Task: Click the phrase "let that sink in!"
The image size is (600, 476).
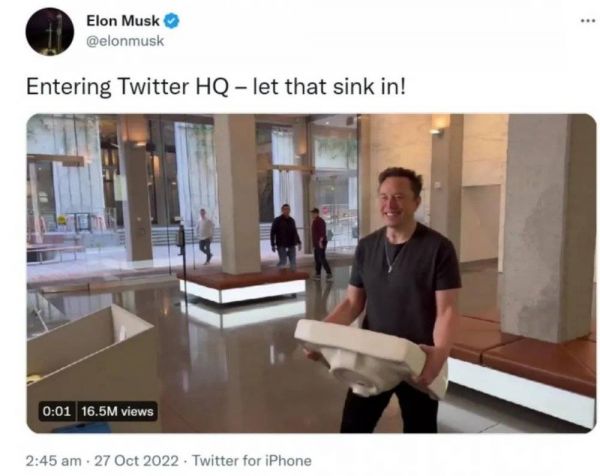Action: pos(329,86)
